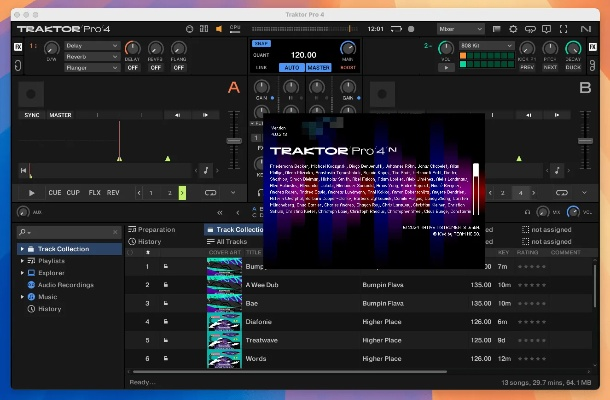
Task: Play the 808 Kit sample
Action: 446,67
